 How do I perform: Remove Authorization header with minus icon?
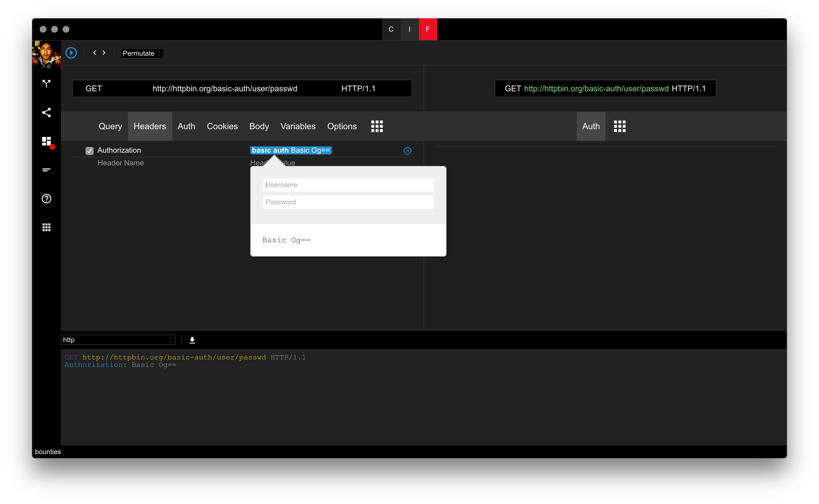pos(407,151)
